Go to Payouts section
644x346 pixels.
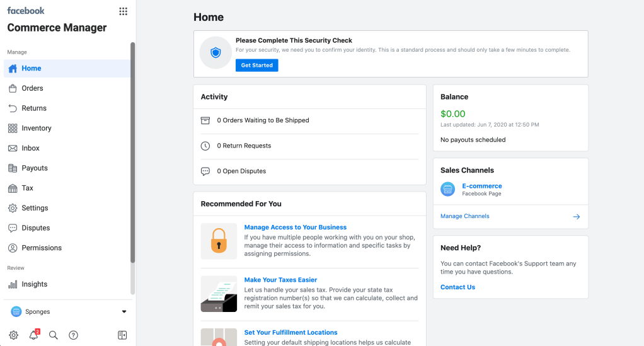coord(35,168)
